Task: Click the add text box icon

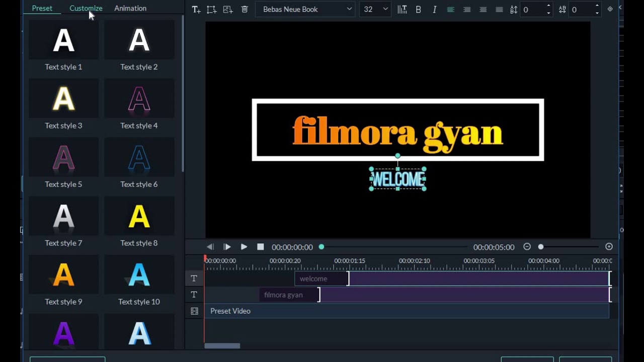Action: pyautogui.click(x=196, y=10)
